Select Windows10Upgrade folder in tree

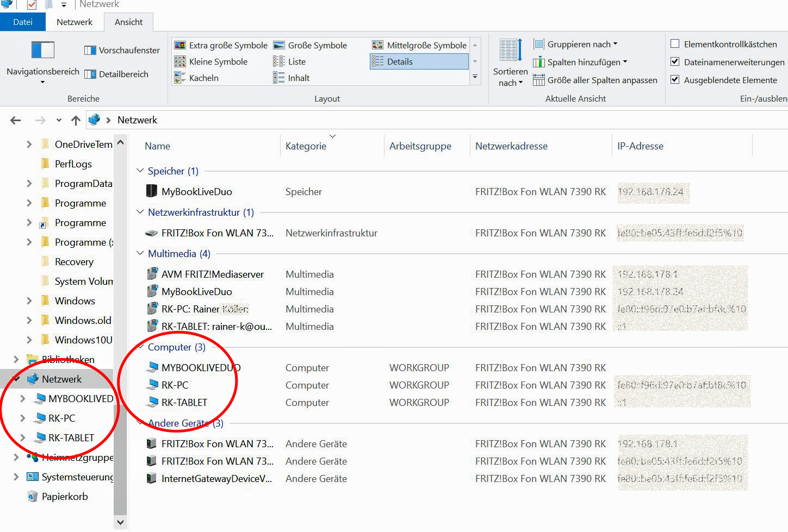point(83,340)
